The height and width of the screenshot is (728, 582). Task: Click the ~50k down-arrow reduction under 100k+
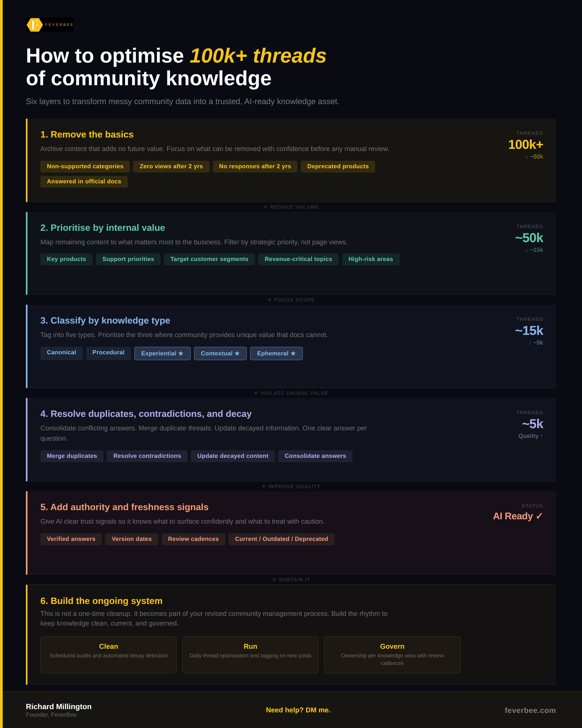coord(534,157)
